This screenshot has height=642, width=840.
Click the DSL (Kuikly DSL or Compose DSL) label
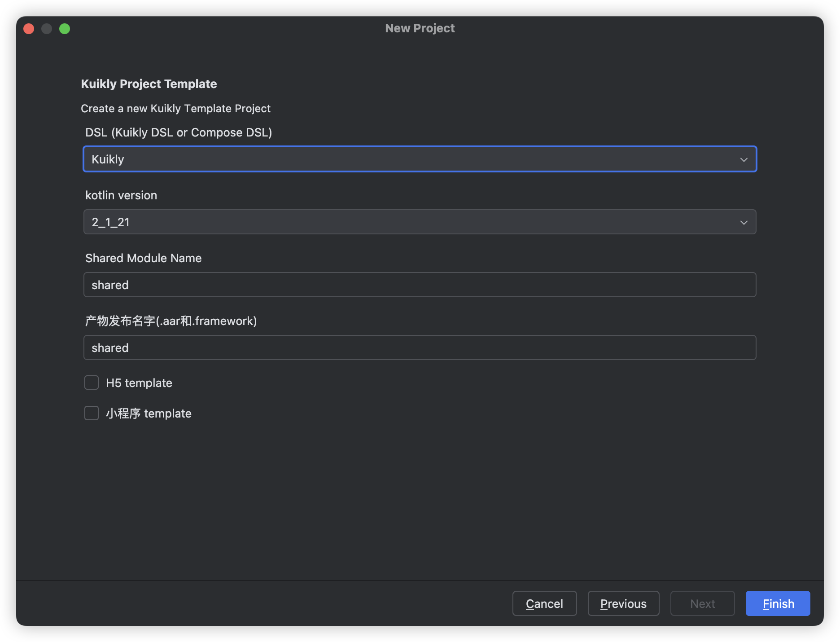179,132
